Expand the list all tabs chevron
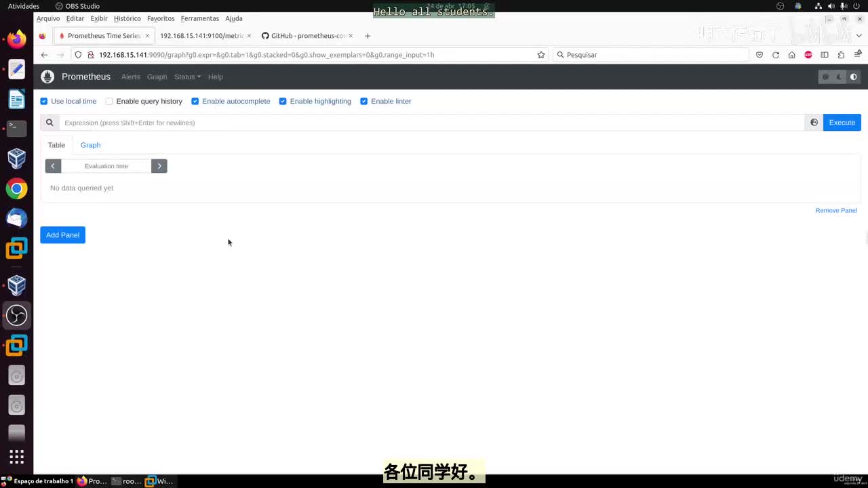 click(x=859, y=36)
